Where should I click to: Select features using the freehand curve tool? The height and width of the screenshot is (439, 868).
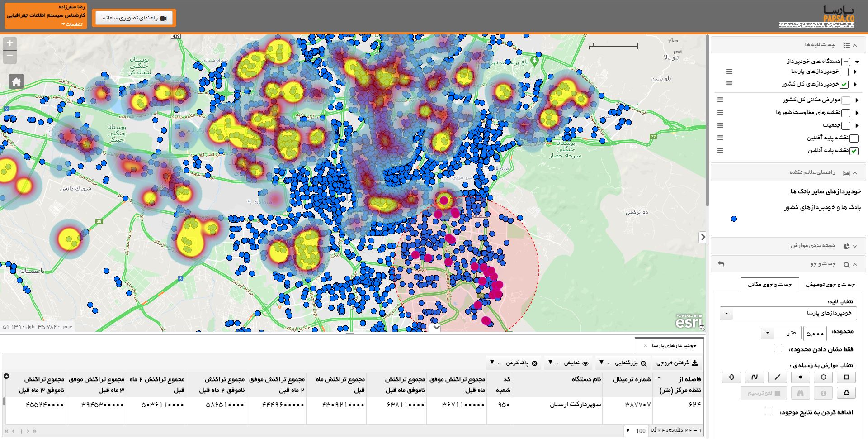pos(754,377)
